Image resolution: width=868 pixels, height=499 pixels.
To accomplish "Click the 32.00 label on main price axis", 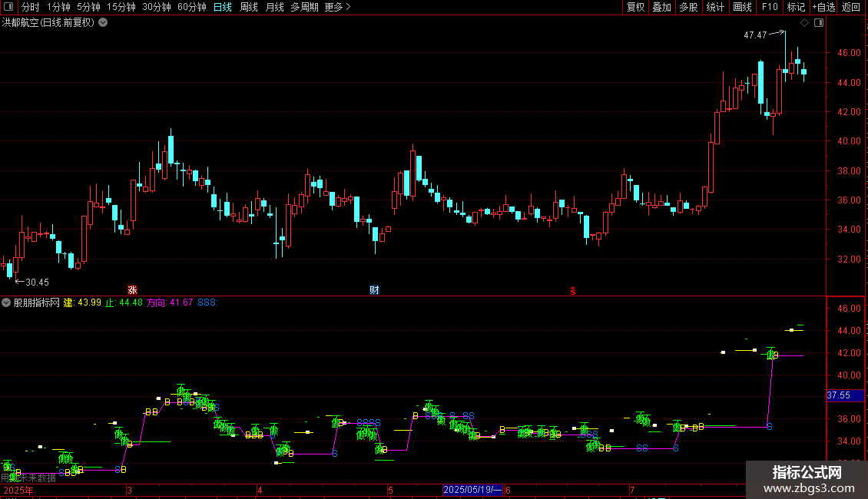I will click(849, 259).
